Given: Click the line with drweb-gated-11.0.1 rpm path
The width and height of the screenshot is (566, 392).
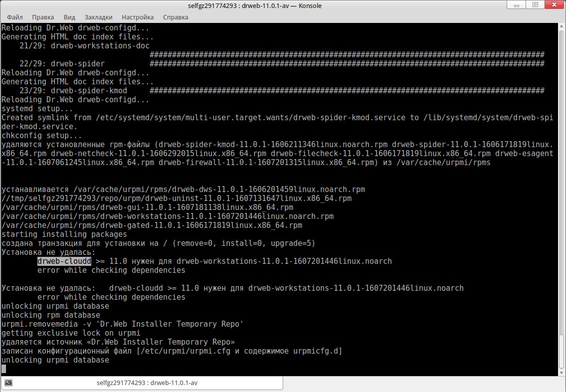Looking at the screenshot, I should 152,225.
